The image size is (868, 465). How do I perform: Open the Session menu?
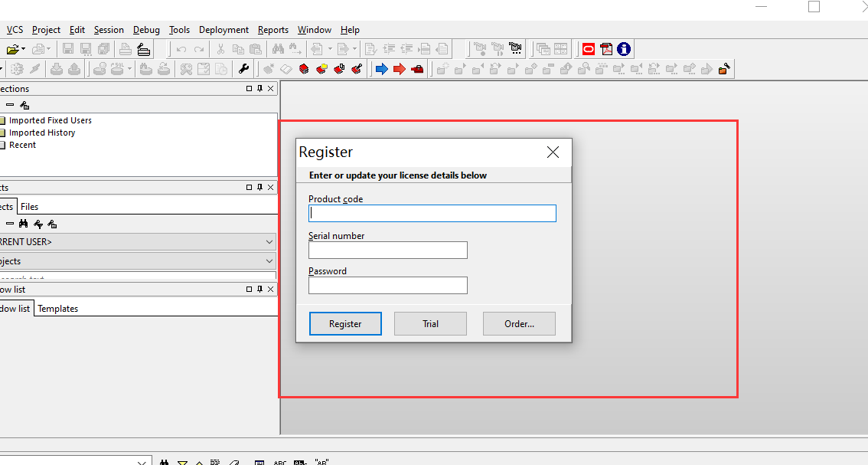coord(109,30)
